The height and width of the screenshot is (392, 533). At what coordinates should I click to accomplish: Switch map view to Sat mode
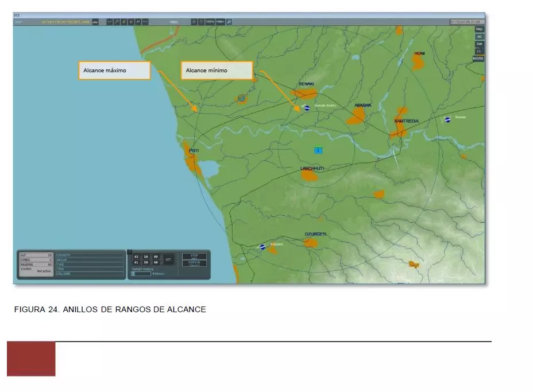click(479, 44)
